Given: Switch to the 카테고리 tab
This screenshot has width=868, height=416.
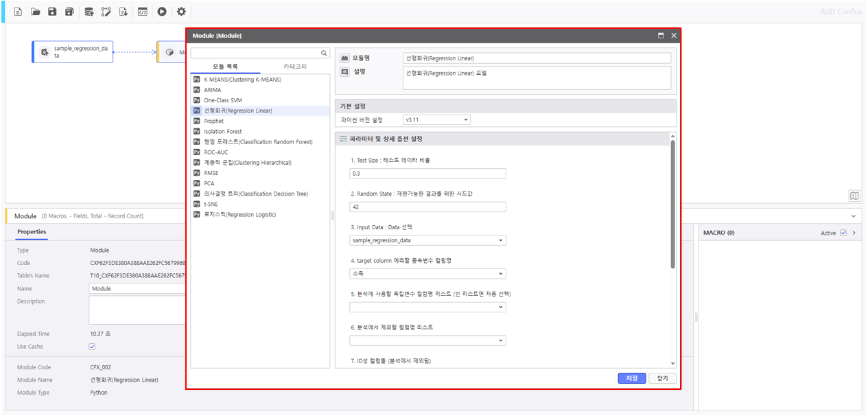Looking at the screenshot, I should point(295,67).
